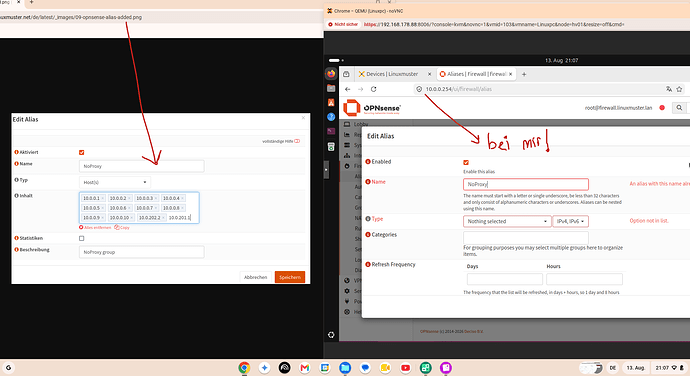This screenshot has width=690, height=376.
Task: Click Alles entfernen link
Action: 95,228
